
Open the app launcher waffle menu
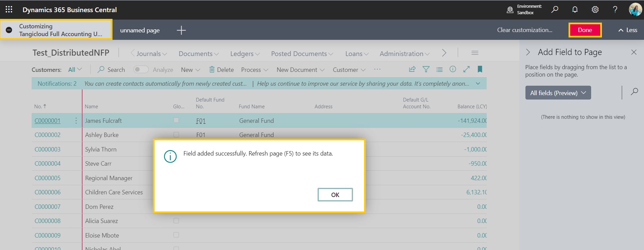[9, 9]
